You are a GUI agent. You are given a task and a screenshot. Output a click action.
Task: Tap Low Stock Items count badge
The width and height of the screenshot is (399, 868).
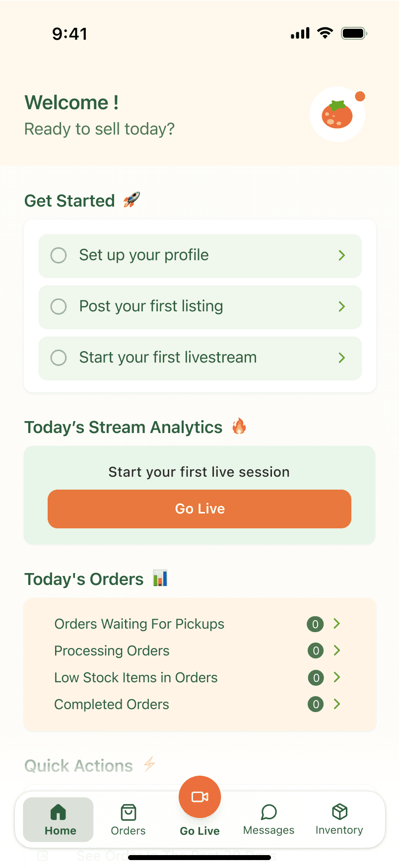(x=316, y=678)
